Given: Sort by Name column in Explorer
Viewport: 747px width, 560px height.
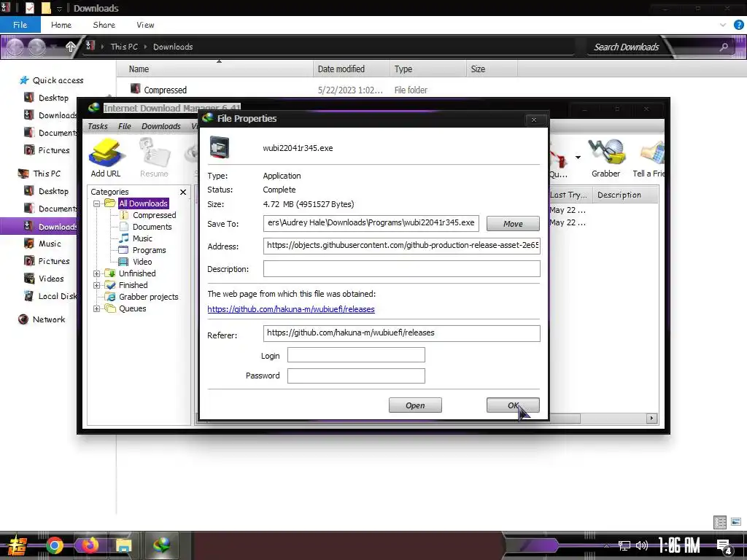Looking at the screenshot, I should coord(215,69).
